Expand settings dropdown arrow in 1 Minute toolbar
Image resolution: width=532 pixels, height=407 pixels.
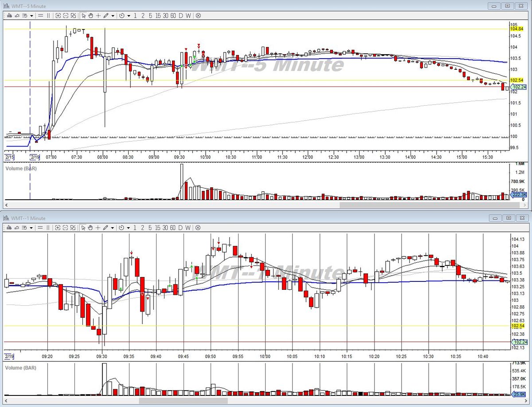[31, 227]
